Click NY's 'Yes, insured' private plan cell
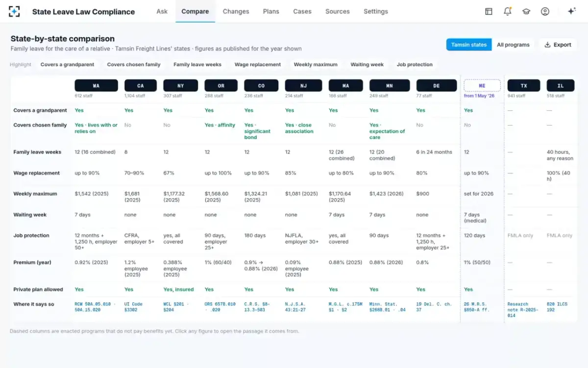The image size is (588, 368). click(x=178, y=289)
